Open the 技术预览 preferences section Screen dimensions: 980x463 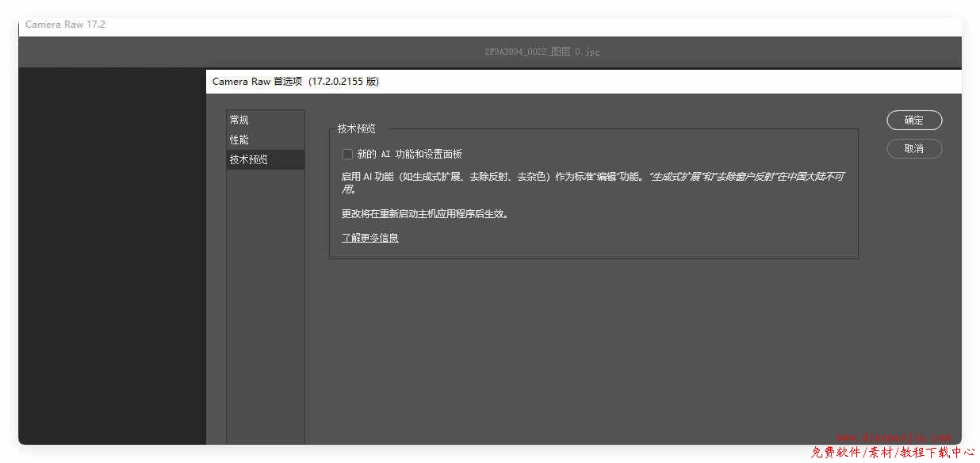click(x=249, y=159)
